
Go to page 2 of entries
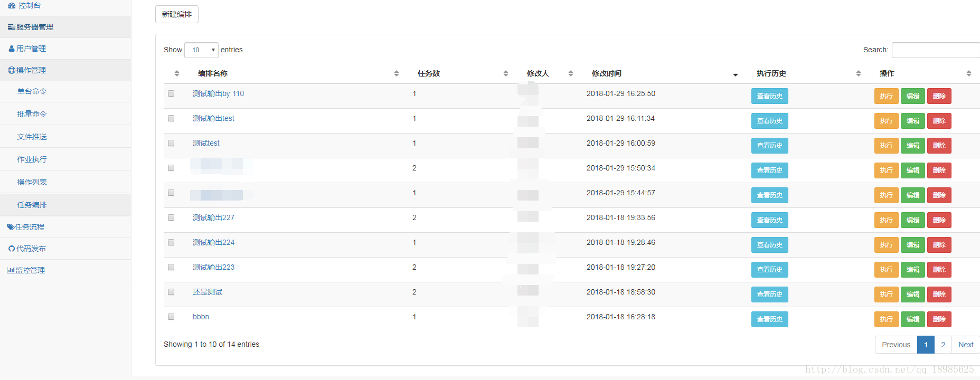pos(943,345)
